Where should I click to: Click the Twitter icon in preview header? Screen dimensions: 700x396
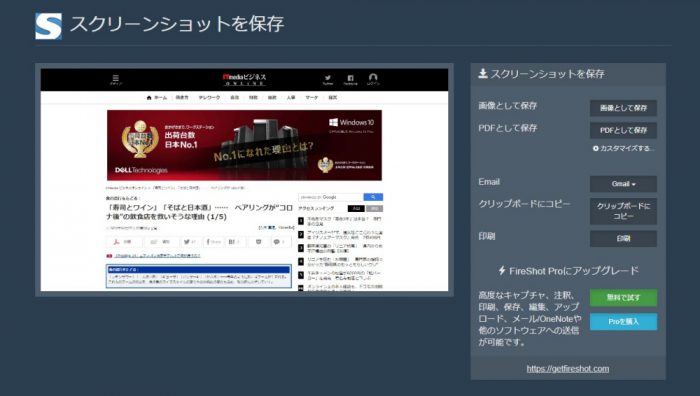coord(328,79)
